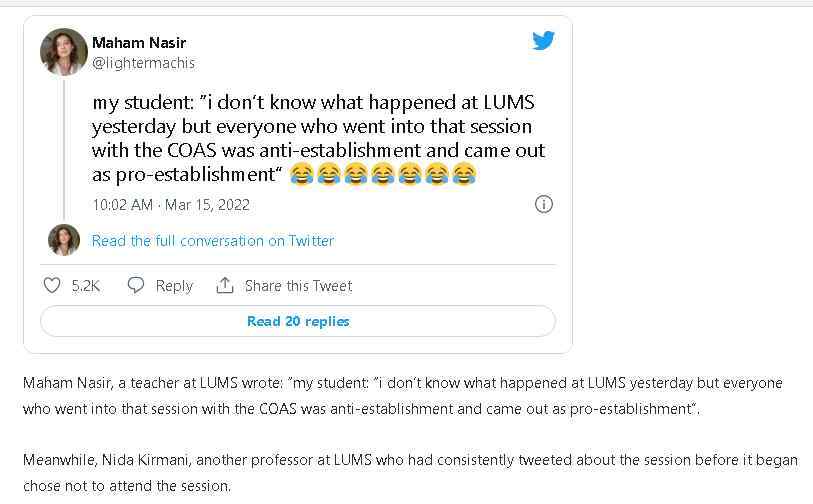Click the tweet body text about LUMS

pyautogui.click(x=318, y=138)
